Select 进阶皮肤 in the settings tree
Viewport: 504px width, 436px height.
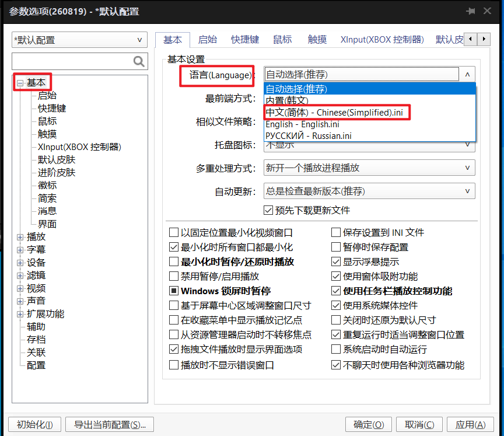(56, 173)
